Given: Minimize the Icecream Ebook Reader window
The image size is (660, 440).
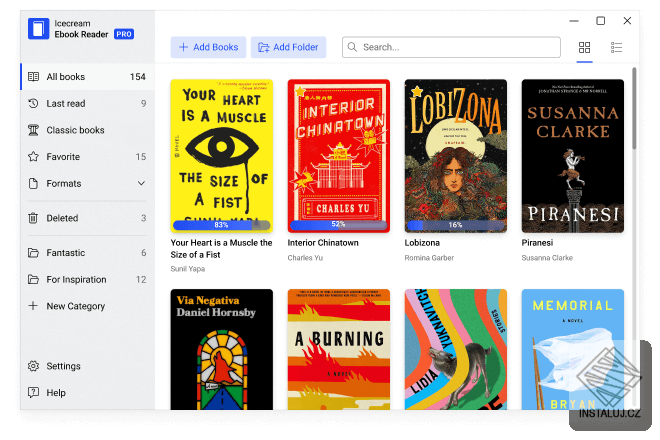Looking at the screenshot, I should click(x=574, y=21).
